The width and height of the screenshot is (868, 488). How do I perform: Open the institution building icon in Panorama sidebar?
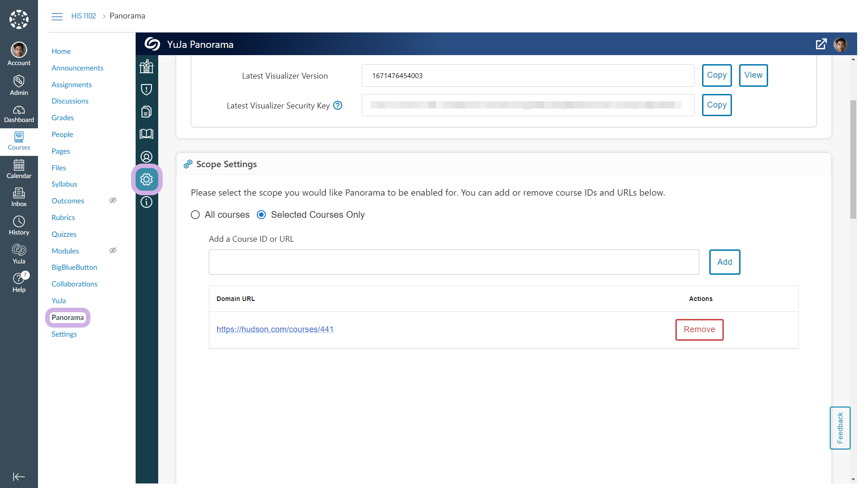(x=146, y=66)
